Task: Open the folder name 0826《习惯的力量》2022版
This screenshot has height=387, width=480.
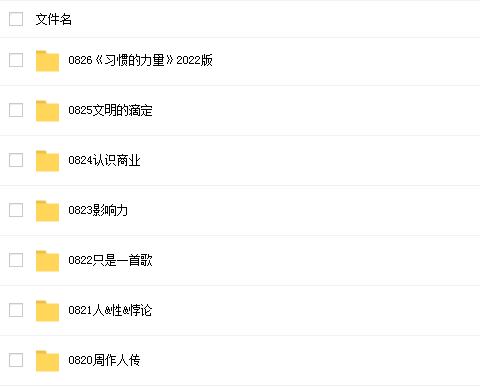Action: pos(140,60)
